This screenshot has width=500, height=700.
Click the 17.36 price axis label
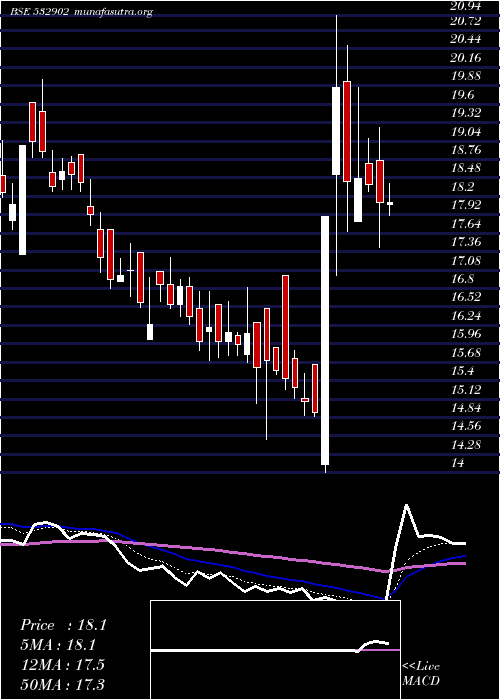pyautogui.click(x=466, y=242)
